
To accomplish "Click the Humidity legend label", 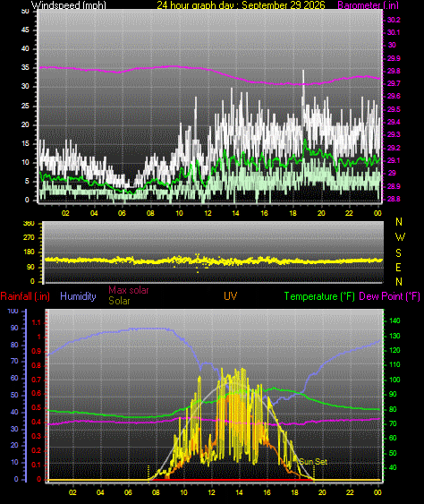I will (78, 296).
